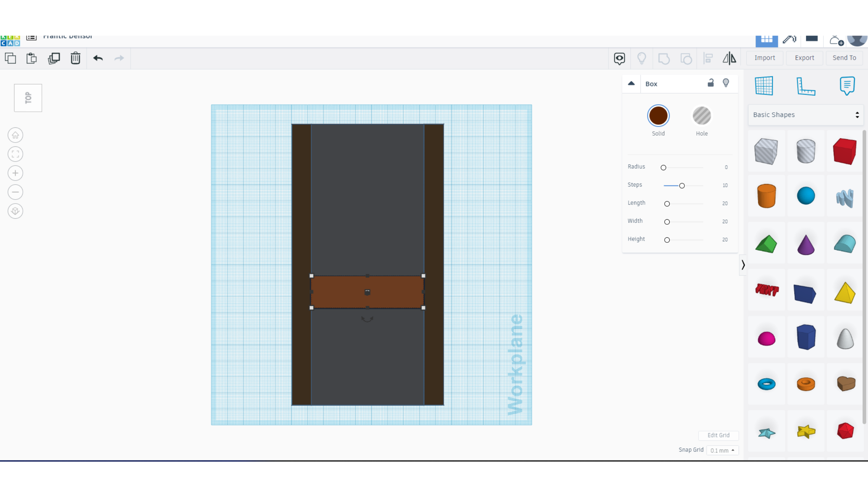Click the Steps slider handle
The image size is (868, 488).
pyautogui.click(x=682, y=186)
